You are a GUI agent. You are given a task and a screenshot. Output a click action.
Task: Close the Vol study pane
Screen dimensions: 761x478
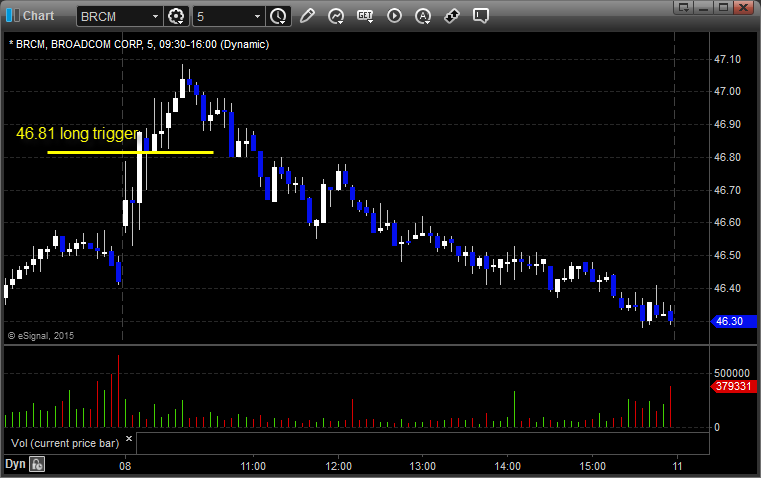[x=128, y=438]
